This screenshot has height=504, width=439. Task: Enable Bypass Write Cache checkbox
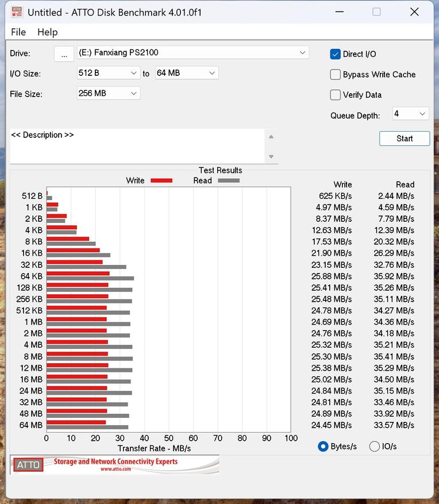335,75
